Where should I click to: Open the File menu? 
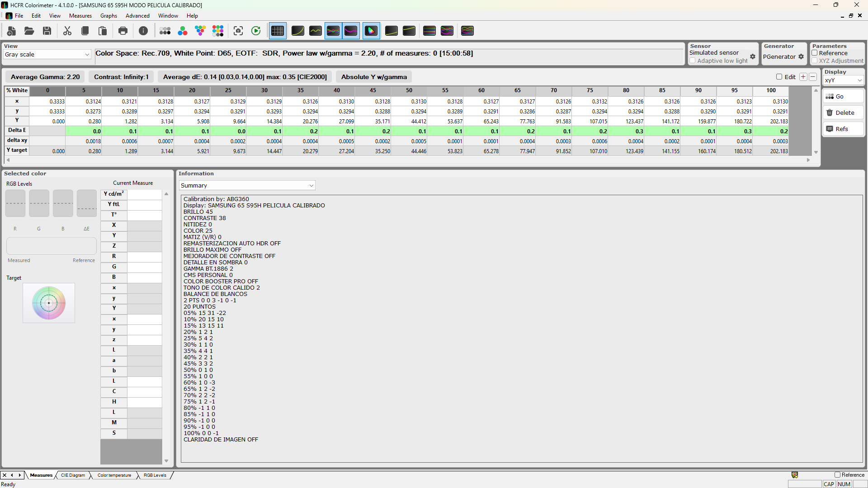pos(19,16)
